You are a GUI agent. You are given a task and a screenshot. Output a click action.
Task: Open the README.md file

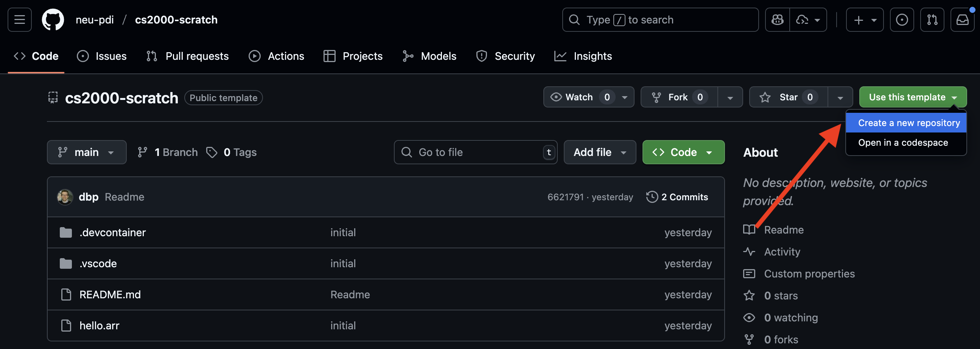[110, 294]
